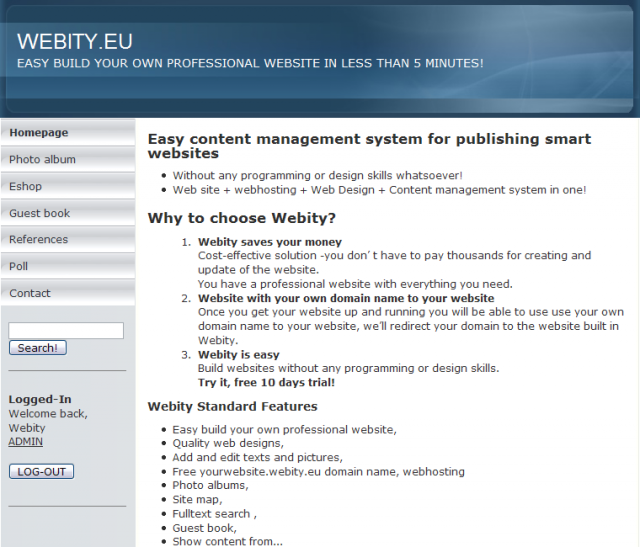Click into the search text field

tap(66, 330)
